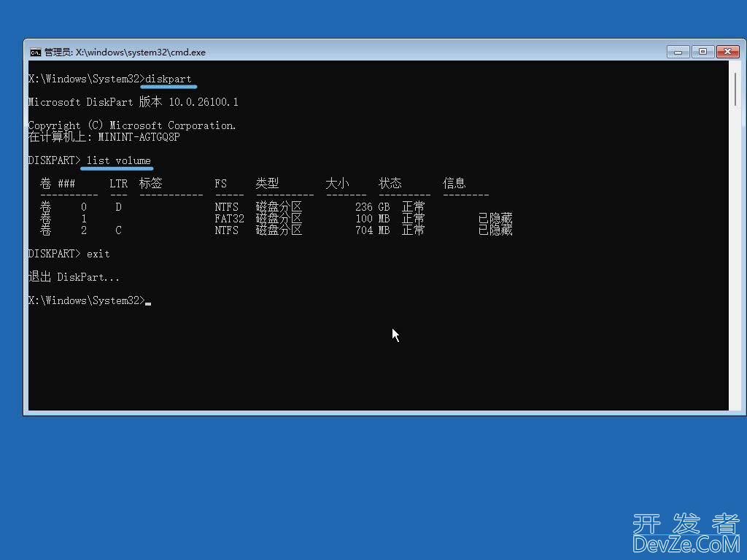Click the '704 MB' size value
747x560 pixels.
click(373, 230)
